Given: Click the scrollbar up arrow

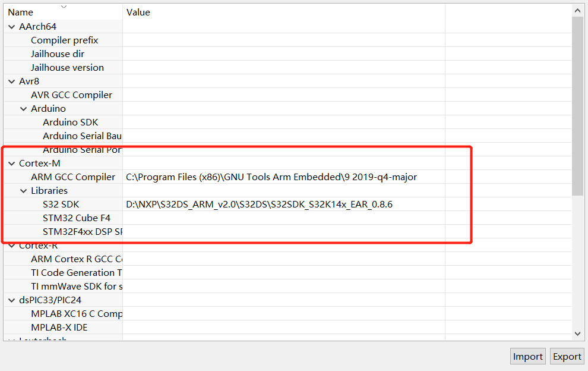Looking at the screenshot, I should [577, 11].
